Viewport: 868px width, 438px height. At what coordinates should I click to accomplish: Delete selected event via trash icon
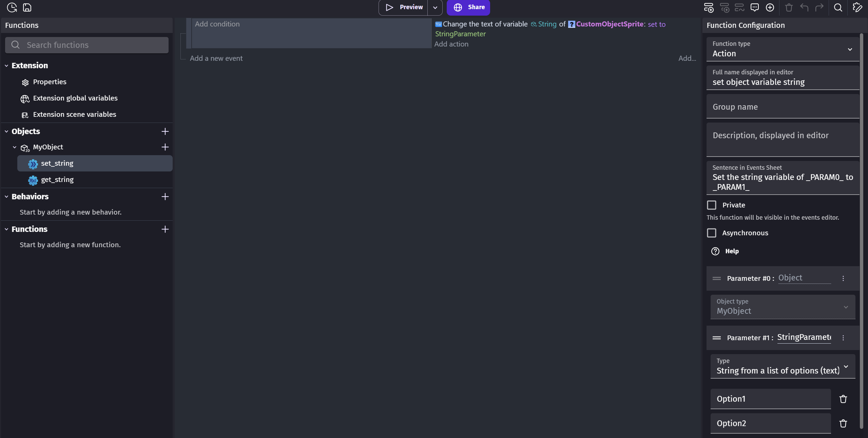789,7
